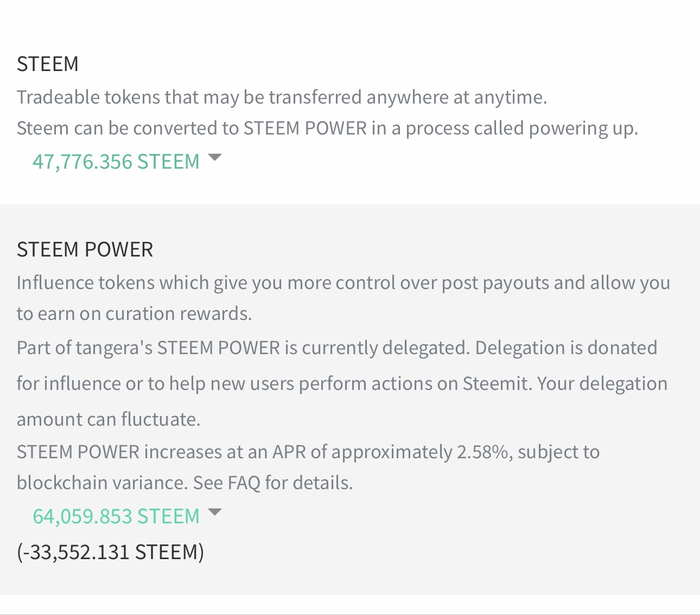This screenshot has width=700, height=615.
Task: Select the STEEM POWER section heading
Action: [x=85, y=249]
